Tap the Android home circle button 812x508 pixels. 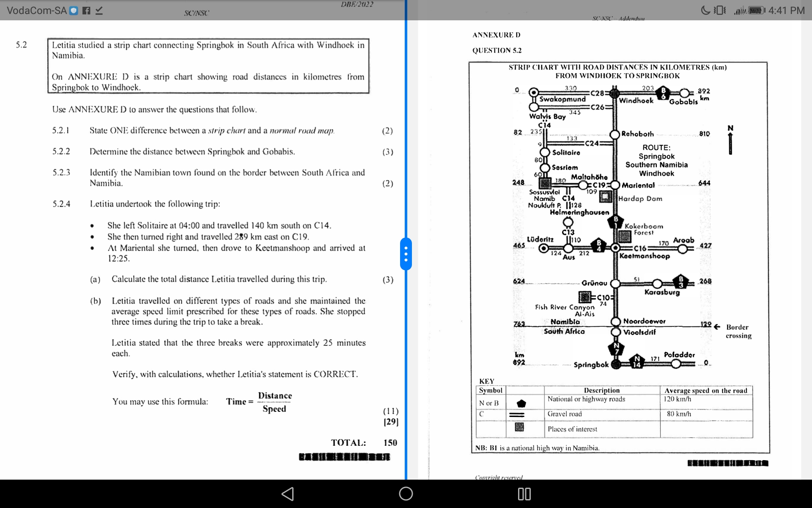(406, 494)
